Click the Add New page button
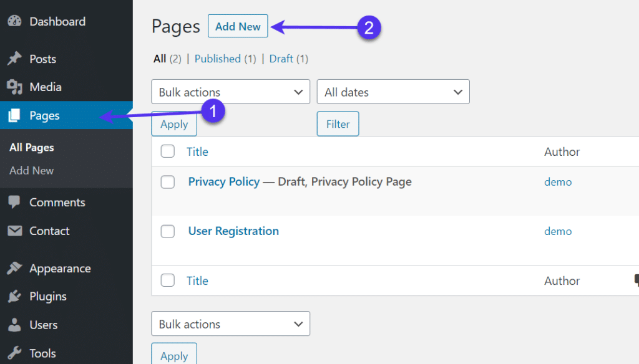This screenshot has height=364, width=639. point(238,26)
